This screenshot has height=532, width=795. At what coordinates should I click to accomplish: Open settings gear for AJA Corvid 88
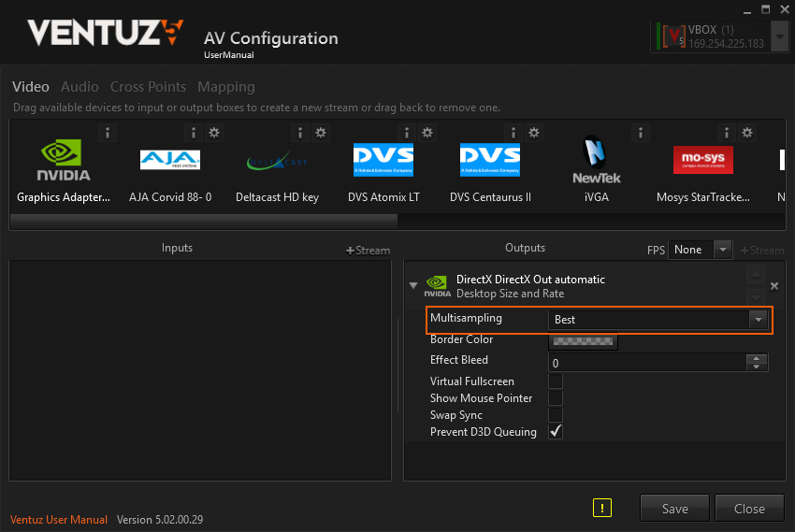click(214, 133)
